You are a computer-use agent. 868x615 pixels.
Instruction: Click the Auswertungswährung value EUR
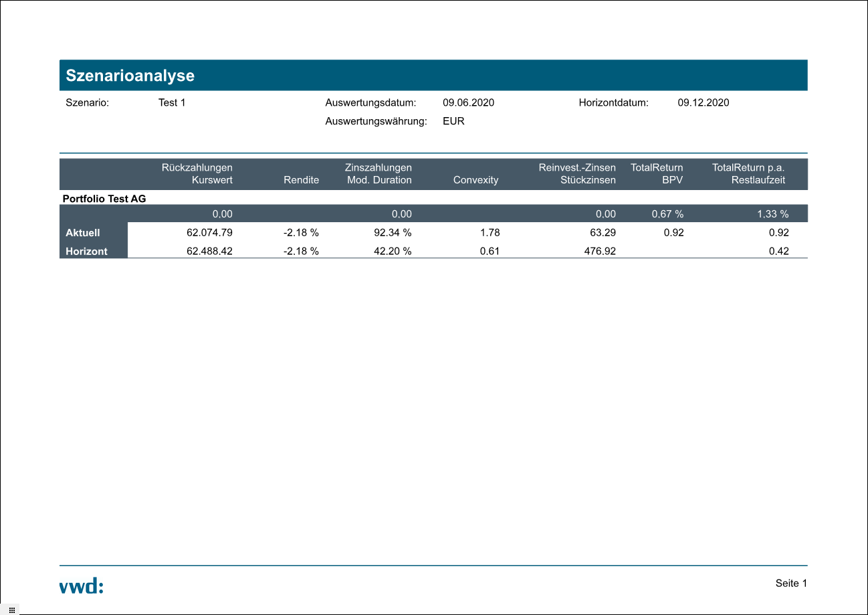point(453,122)
